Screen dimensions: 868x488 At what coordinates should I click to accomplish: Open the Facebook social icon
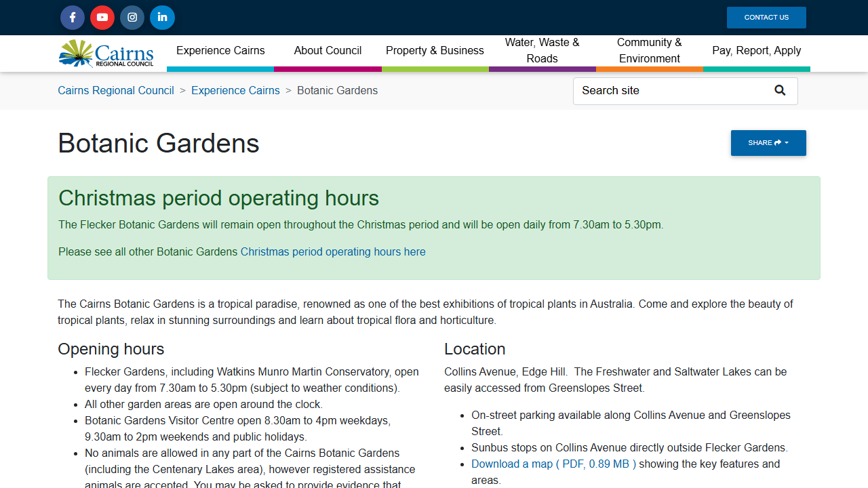pos(73,18)
